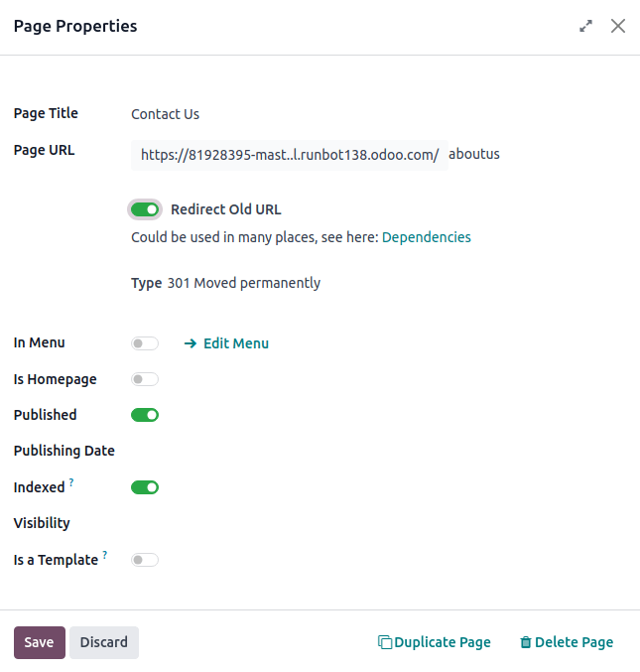Edit the Page Title field
640x672 pixels.
pyautogui.click(x=298, y=114)
